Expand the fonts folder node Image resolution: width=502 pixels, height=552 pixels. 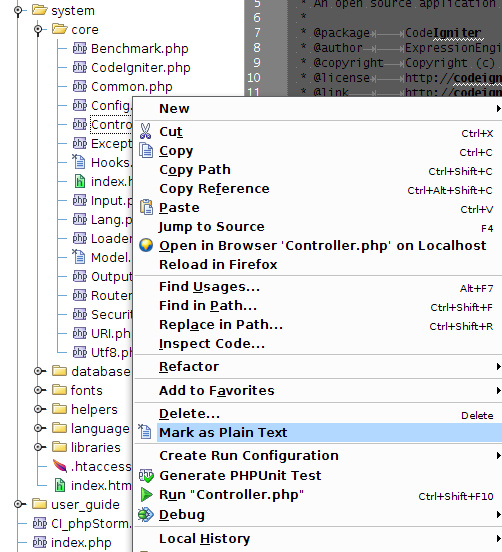(x=38, y=390)
